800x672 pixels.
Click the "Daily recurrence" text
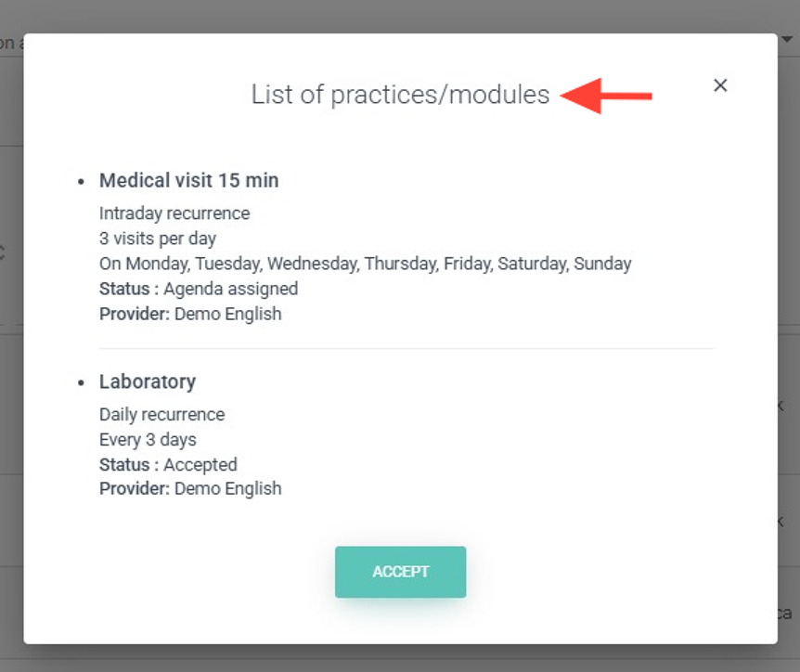(161, 414)
